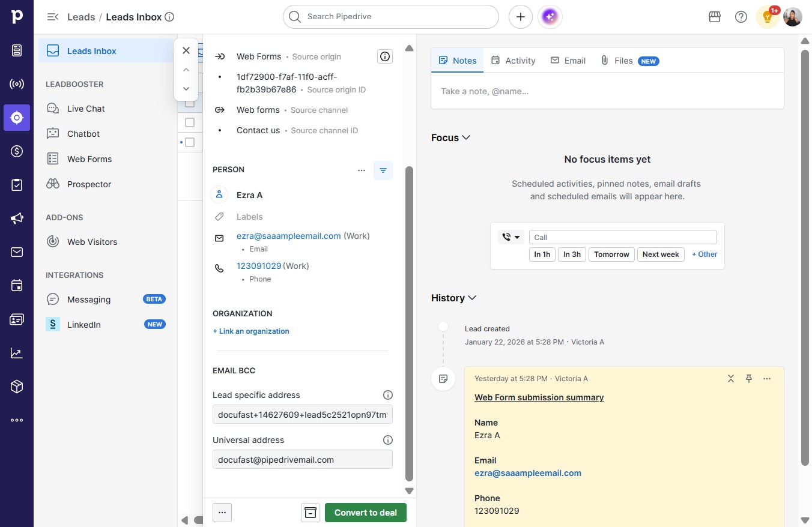Select Leads Inbox in the sidebar
Screen dimensions: 812x527
pos(106,51)
